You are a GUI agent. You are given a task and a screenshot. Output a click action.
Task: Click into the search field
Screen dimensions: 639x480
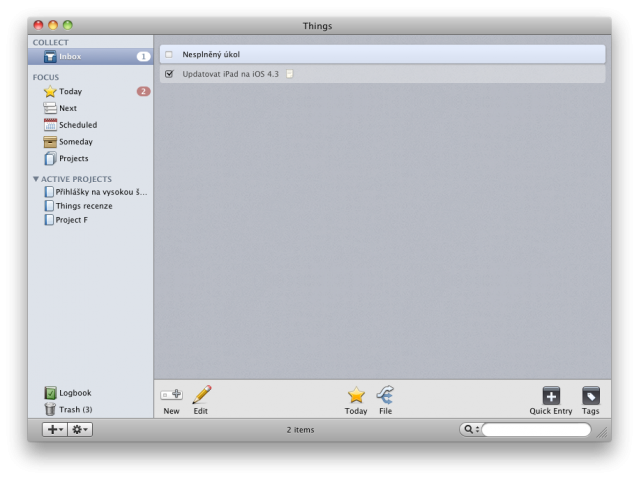click(536, 429)
